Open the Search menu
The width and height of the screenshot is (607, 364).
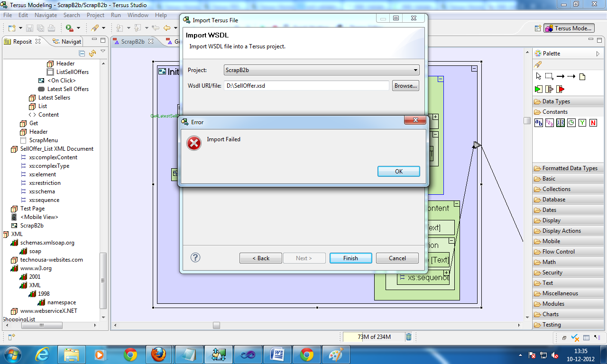[72, 15]
